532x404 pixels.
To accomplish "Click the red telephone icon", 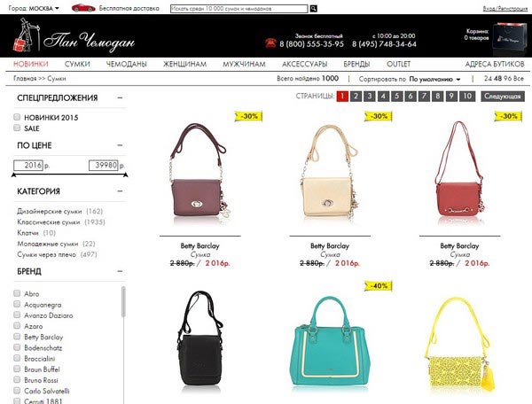I will (x=270, y=43).
